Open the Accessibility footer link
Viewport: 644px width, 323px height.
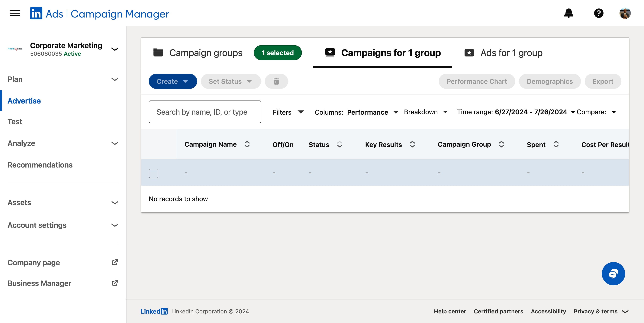(549, 311)
